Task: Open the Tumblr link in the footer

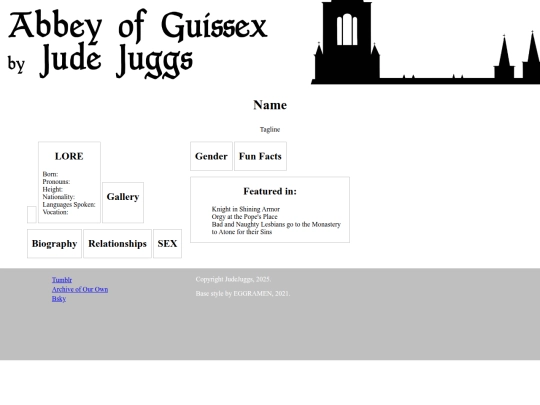Action: click(x=62, y=280)
